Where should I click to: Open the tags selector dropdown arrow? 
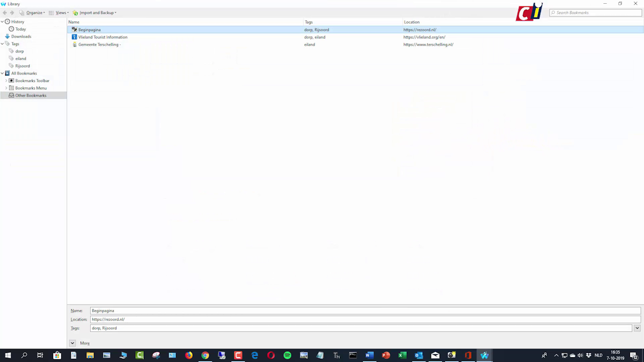coord(637,328)
